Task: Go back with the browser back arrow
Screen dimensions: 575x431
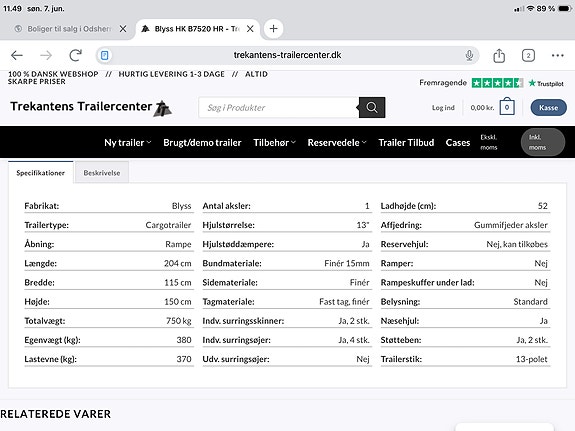Action: pos(17,55)
